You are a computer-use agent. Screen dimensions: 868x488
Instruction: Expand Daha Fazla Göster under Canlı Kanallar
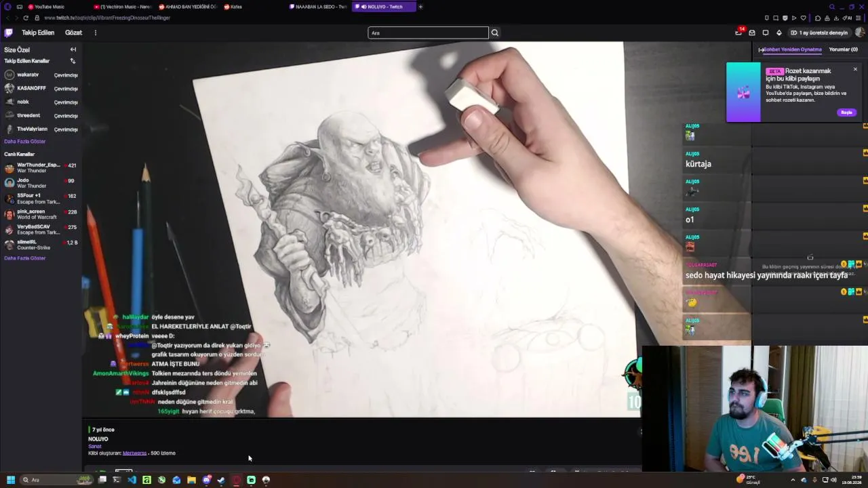point(25,258)
